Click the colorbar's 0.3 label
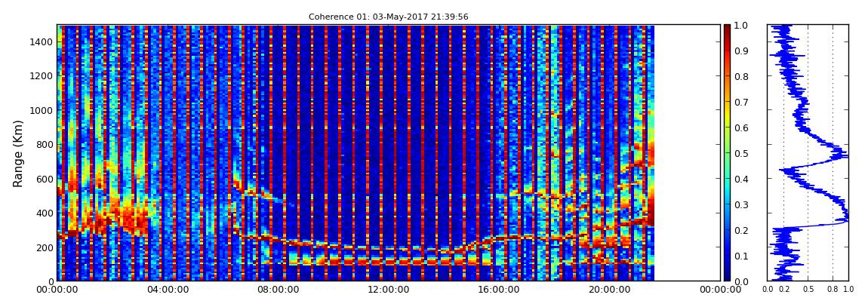The width and height of the screenshot is (868, 307). coord(743,204)
